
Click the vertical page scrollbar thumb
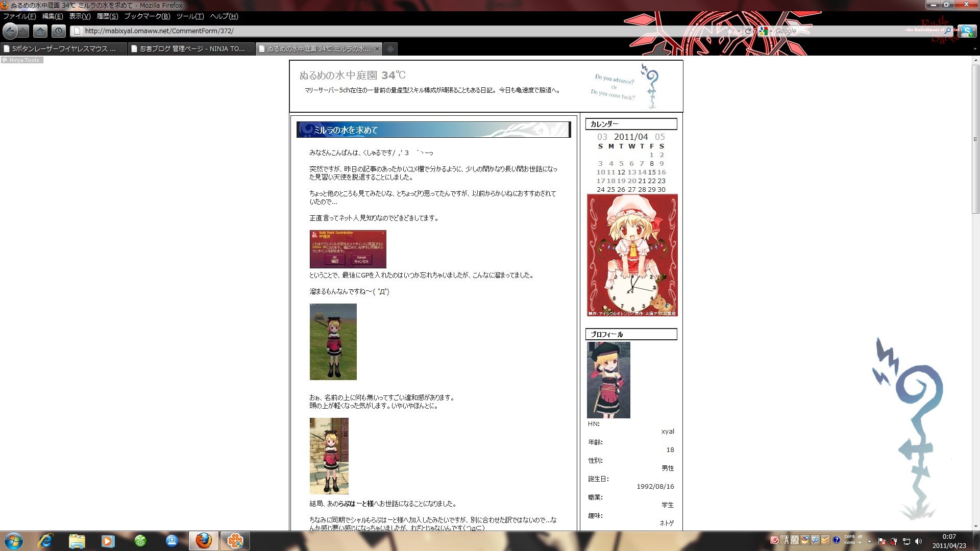[x=975, y=139]
